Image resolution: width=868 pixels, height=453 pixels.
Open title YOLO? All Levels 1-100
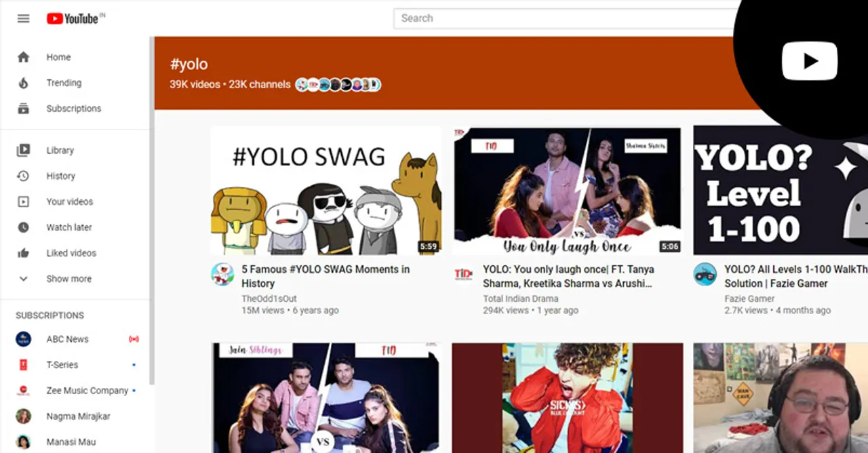coord(796,276)
